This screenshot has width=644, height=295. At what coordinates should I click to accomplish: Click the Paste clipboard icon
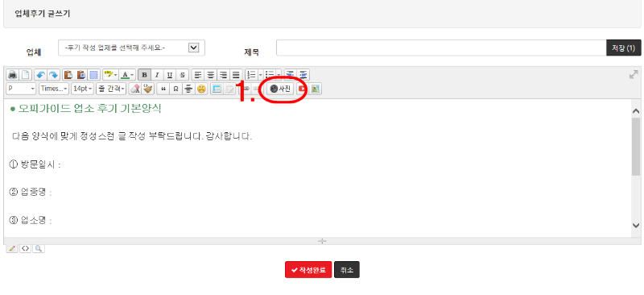(68, 75)
